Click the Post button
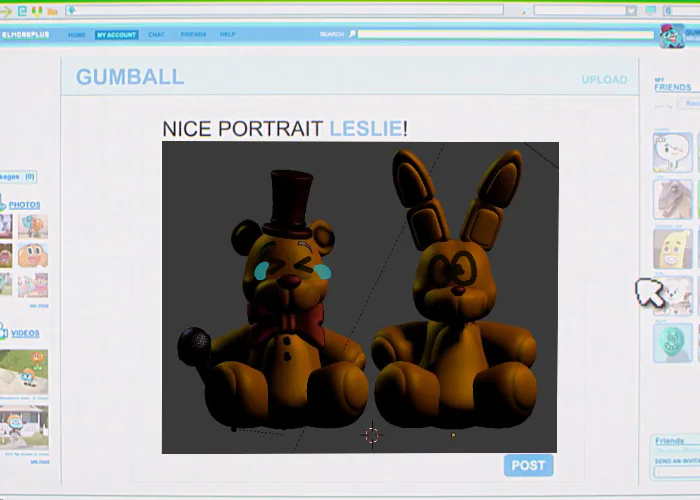The height and width of the screenshot is (500, 700). [529, 466]
